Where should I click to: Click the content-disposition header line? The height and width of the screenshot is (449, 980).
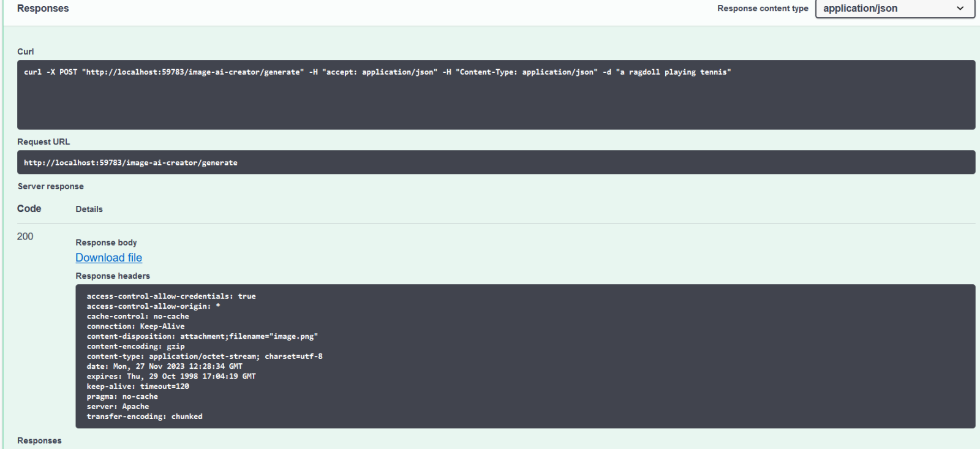[x=202, y=336]
